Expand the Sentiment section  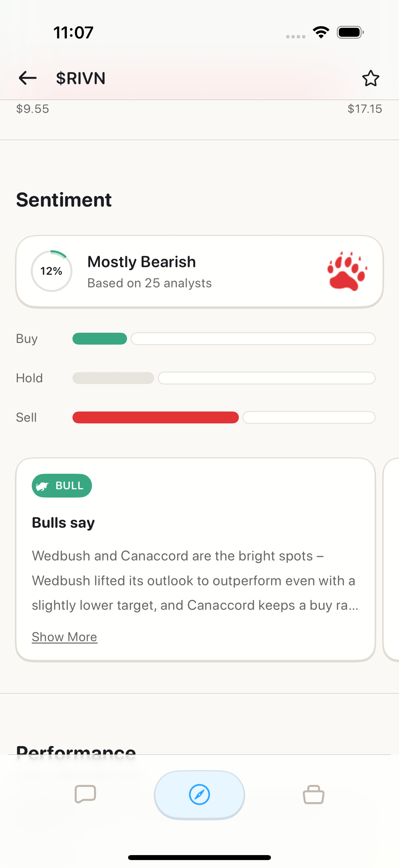tap(64, 200)
